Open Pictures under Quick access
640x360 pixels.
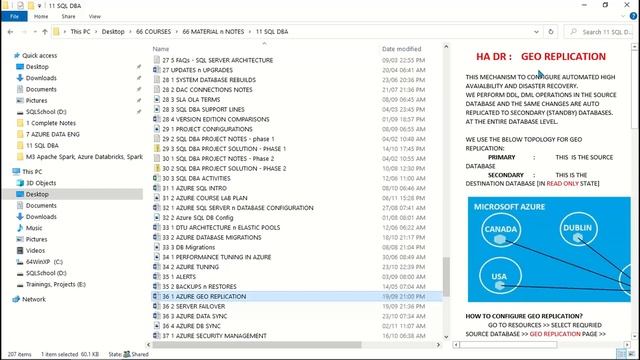36,100
